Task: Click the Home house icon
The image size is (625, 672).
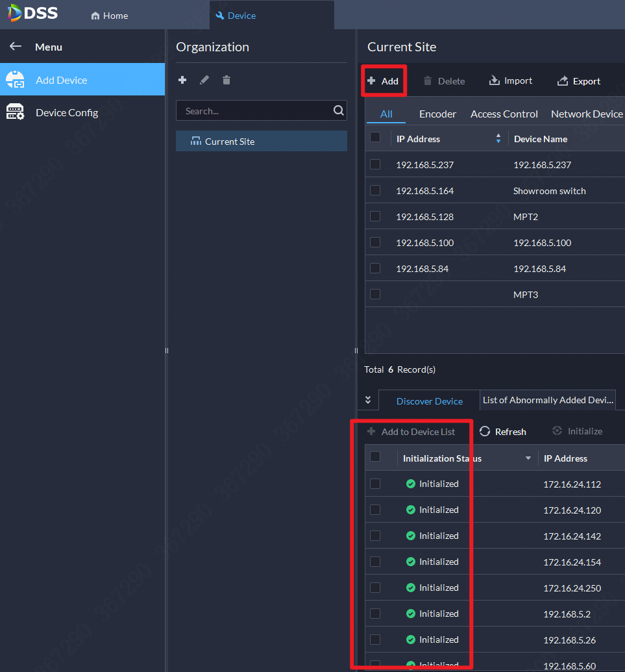Action: click(95, 16)
